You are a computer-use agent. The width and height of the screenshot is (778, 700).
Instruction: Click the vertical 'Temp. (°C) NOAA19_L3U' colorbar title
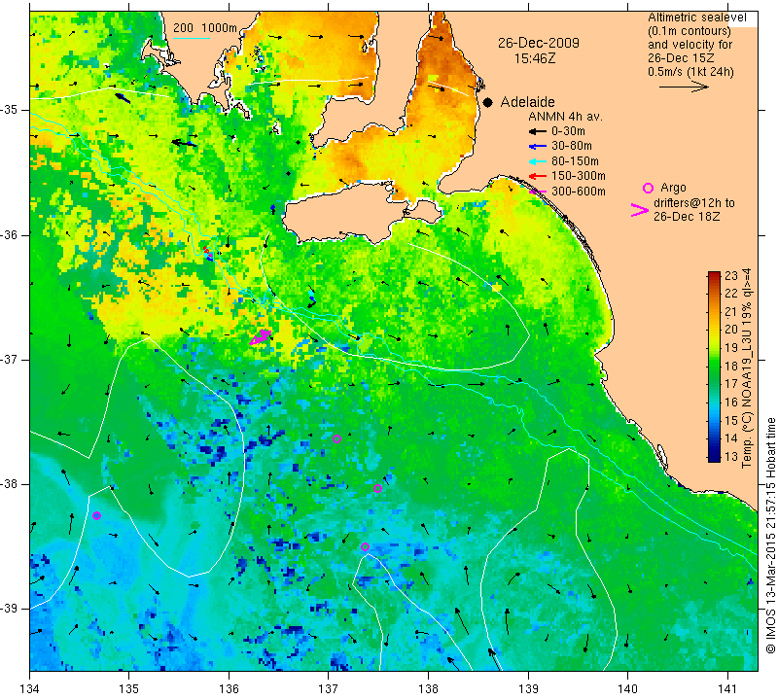pyautogui.click(x=747, y=368)
